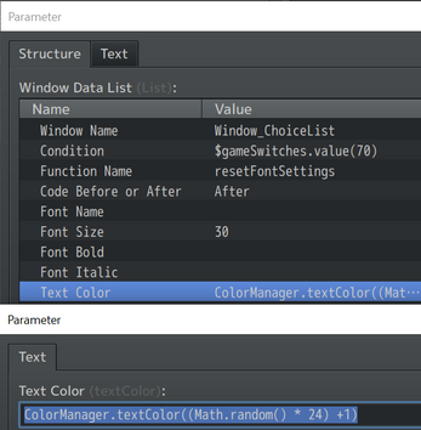Switch to the Structure tab
Viewport: 421px width, 430px height.
49,54
